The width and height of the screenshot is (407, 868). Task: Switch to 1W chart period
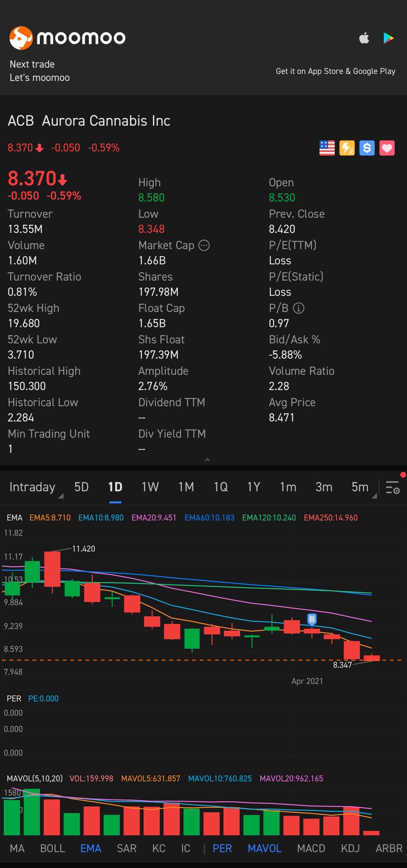click(x=150, y=487)
